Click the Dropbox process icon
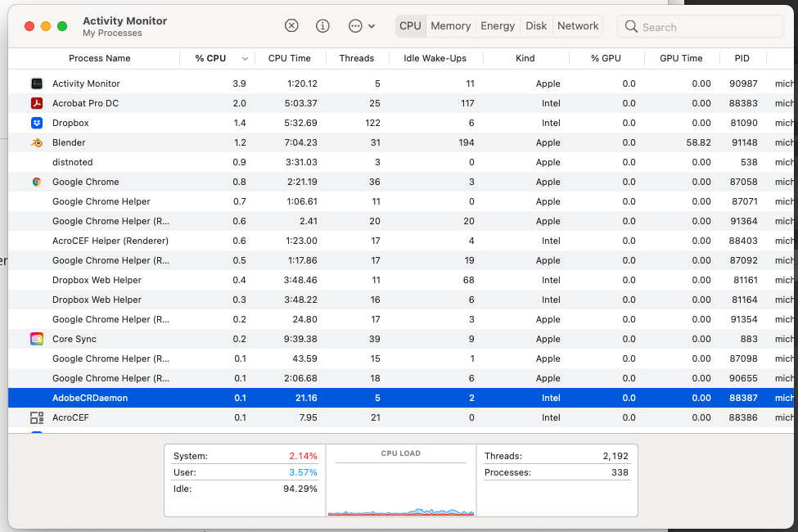798x532 pixels. (x=37, y=123)
